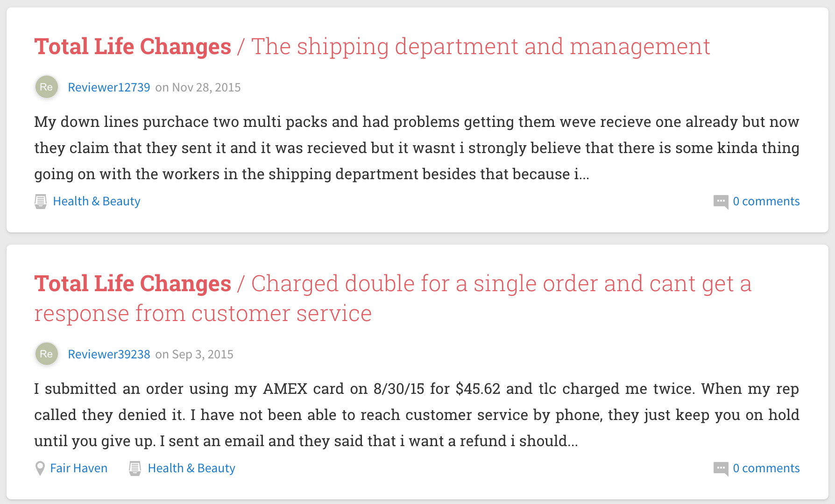
Task: Open 'Charged double for a single order' title
Action: coord(393,298)
